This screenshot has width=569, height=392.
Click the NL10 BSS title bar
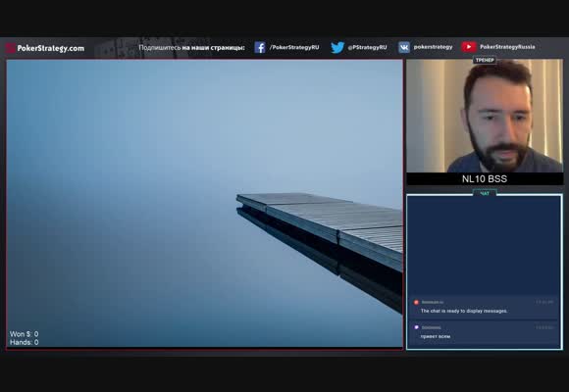485,178
